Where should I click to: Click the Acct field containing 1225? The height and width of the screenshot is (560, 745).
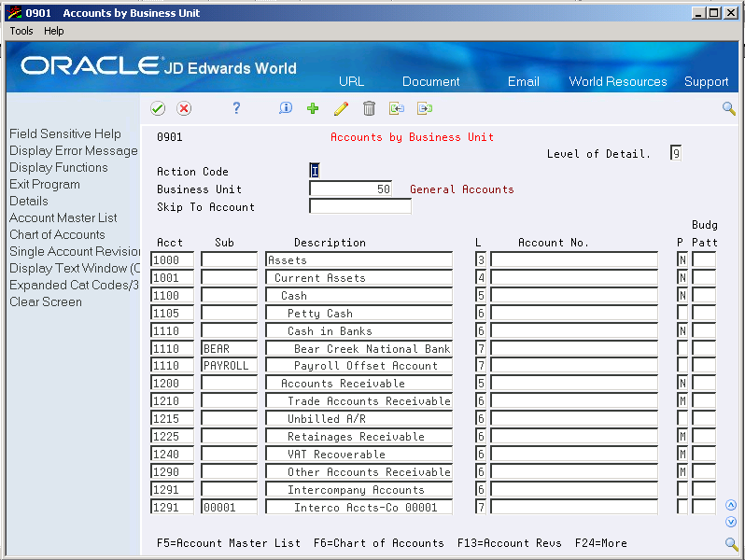pyautogui.click(x=172, y=436)
